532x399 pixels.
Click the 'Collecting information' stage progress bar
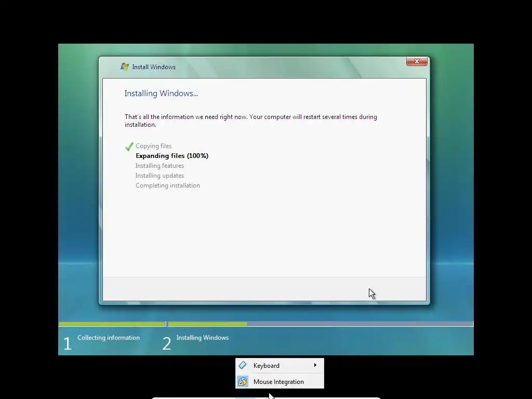point(112,324)
